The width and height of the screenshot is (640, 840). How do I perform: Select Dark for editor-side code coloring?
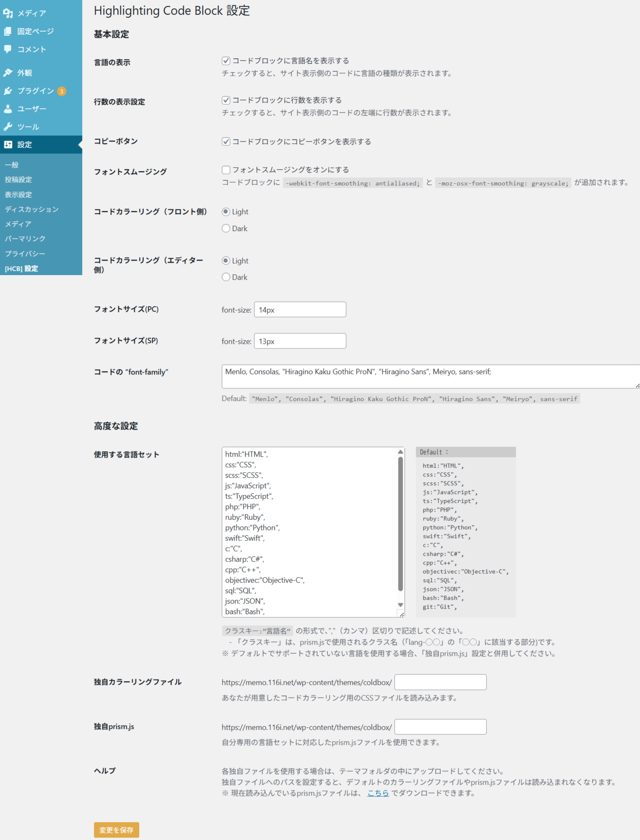226,277
